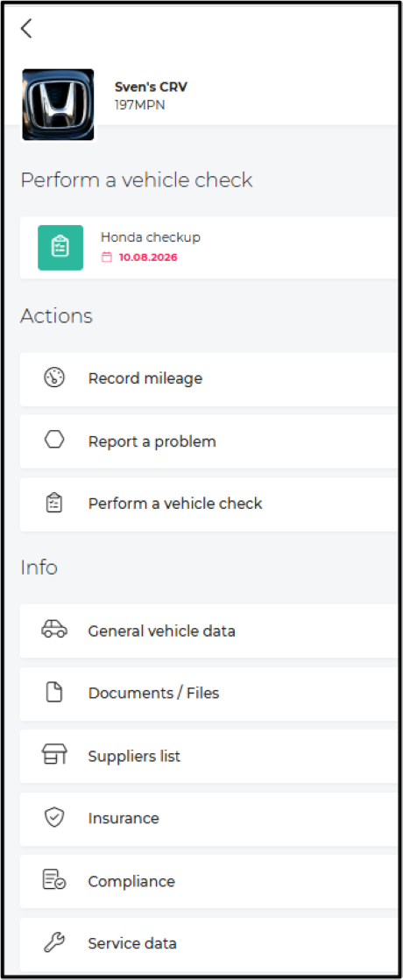This screenshot has height=980, width=403.
Task: Click the shield icon for Insurance
Action: pos(54,817)
